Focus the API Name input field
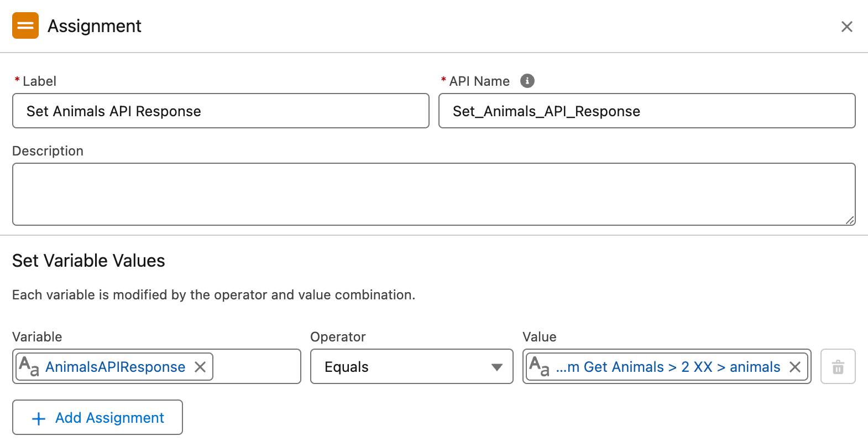 point(646,111)
